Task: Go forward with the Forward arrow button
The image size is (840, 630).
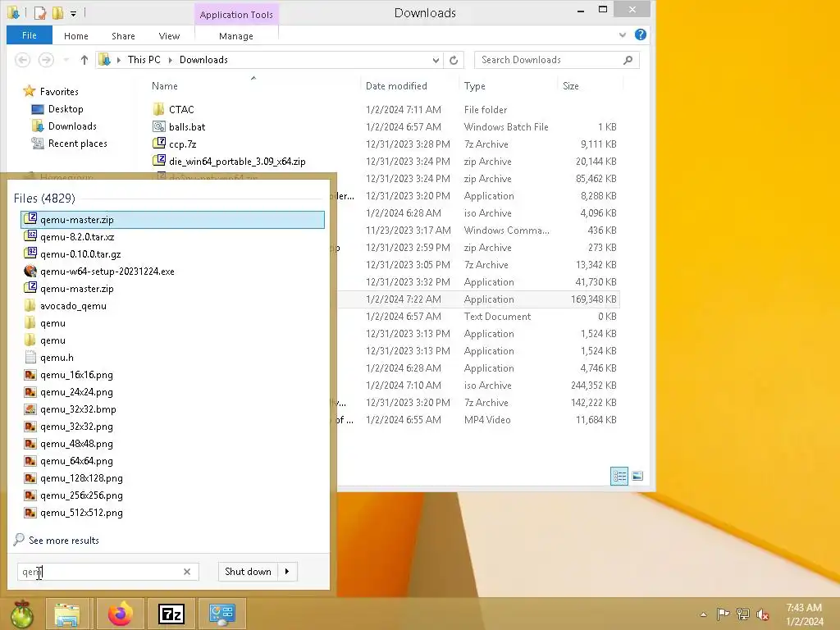Action: (46, 59)
